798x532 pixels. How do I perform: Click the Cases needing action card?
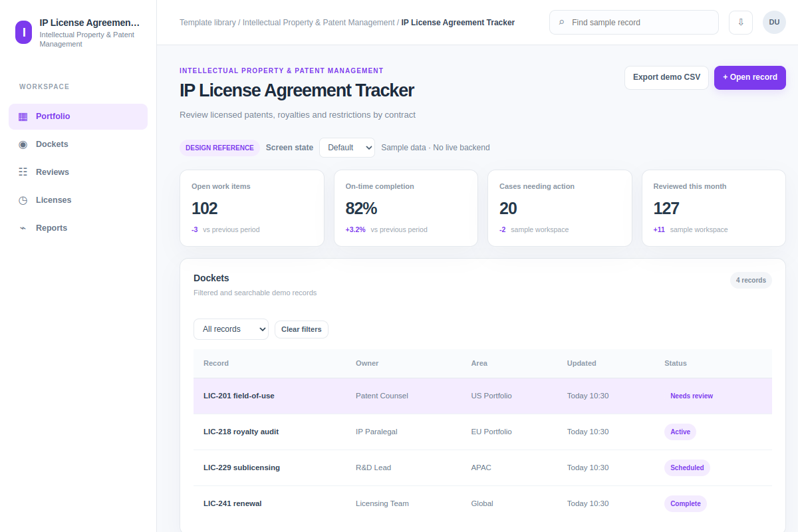(560, 208)
